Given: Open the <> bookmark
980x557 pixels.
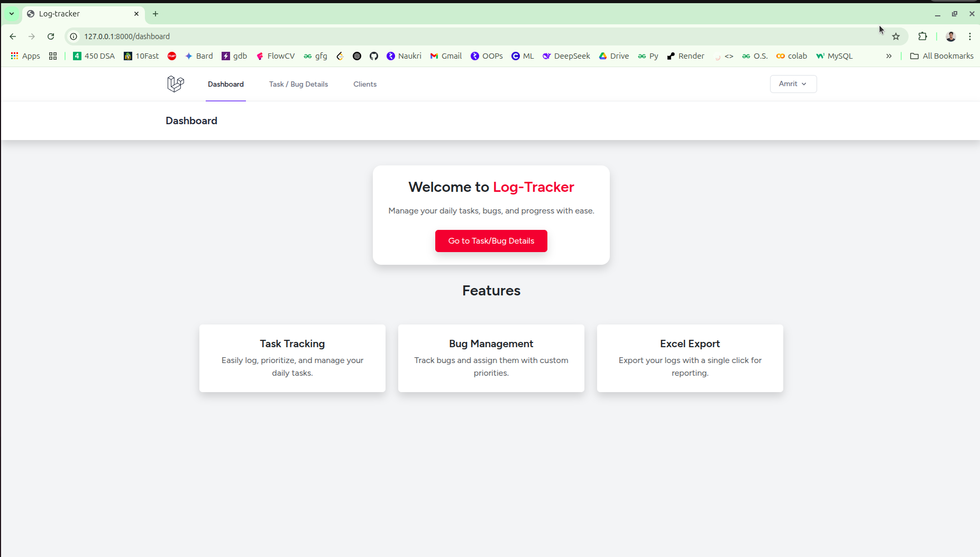Looking at the screenshot, I should point(724,56).
